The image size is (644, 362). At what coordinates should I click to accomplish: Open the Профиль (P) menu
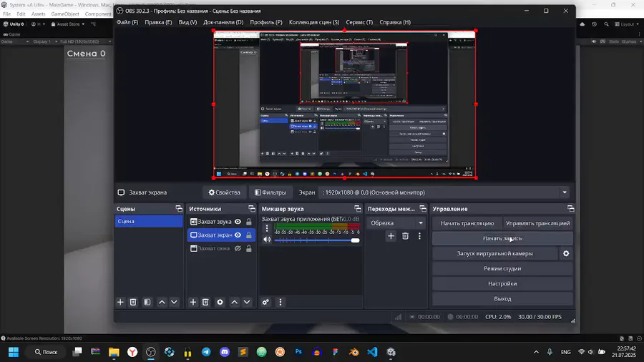(266, 22)
